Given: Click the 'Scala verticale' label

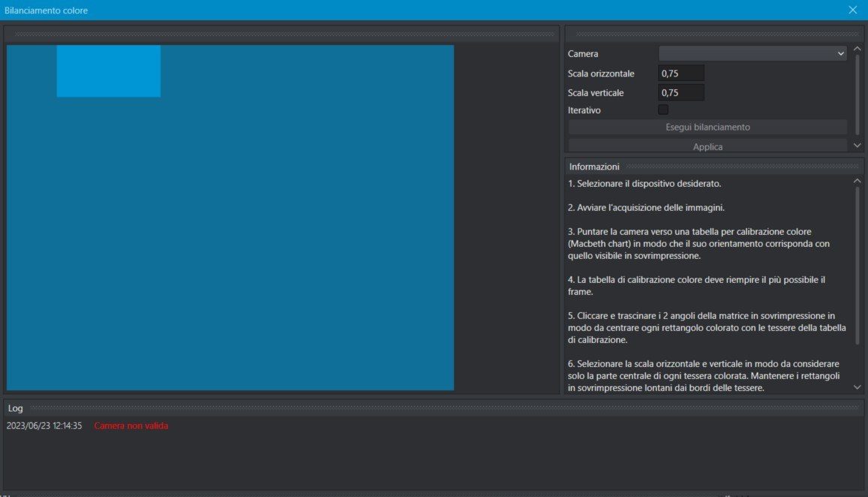Looking at the screenshot, I should pos(596,92).
